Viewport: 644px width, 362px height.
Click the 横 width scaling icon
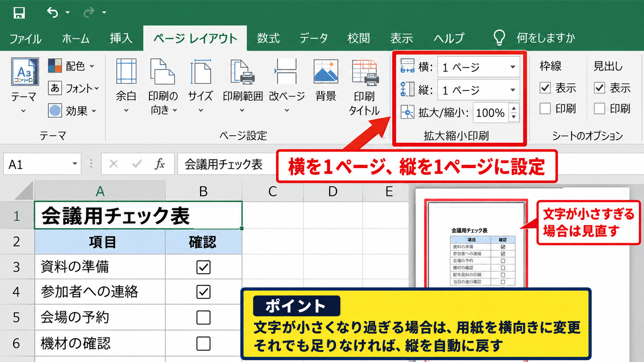[x=407, y=66]
